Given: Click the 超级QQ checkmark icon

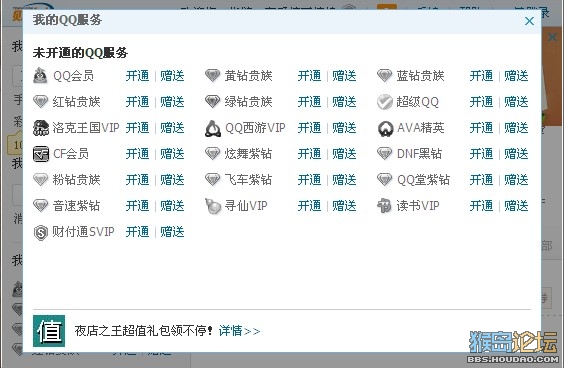Looking at the screenshot, I should [385, 102].
